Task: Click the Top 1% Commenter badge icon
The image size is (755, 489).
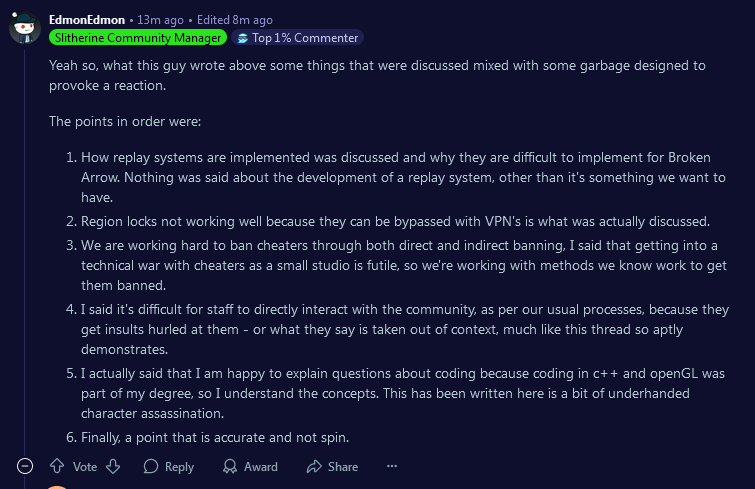Action: [x=241, y=38]
